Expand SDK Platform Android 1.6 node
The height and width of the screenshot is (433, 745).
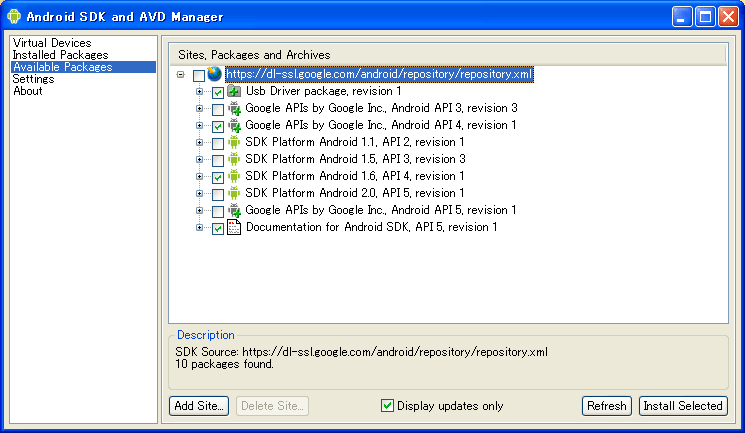click(199, 176)
